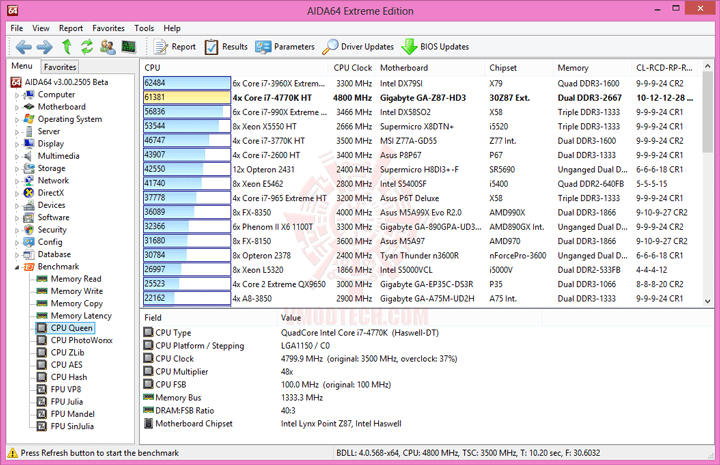The image size is (720, 465).
Task: Select the Storage icon in the tree
Action: point(29,168)
